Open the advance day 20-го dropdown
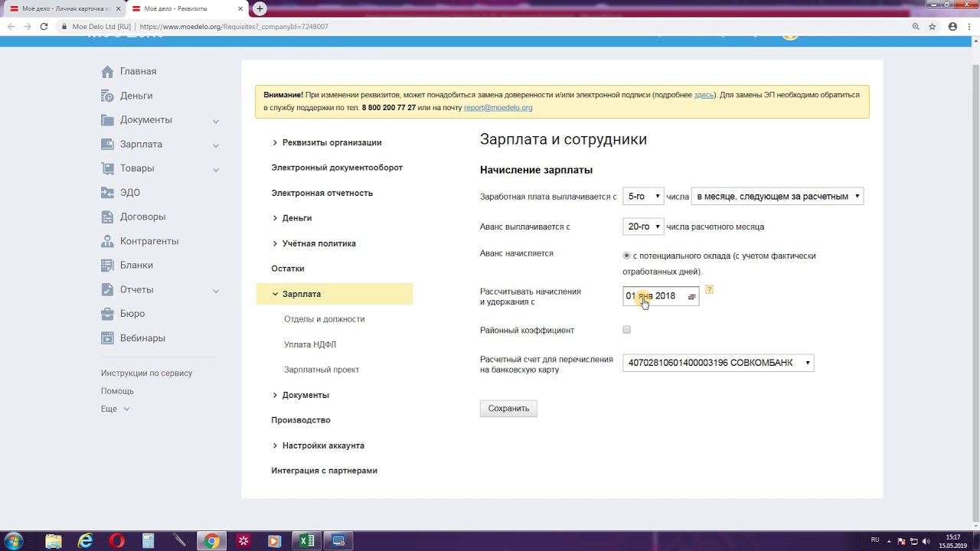The width and height of the screenshot is (980, 551). [643, 227]
